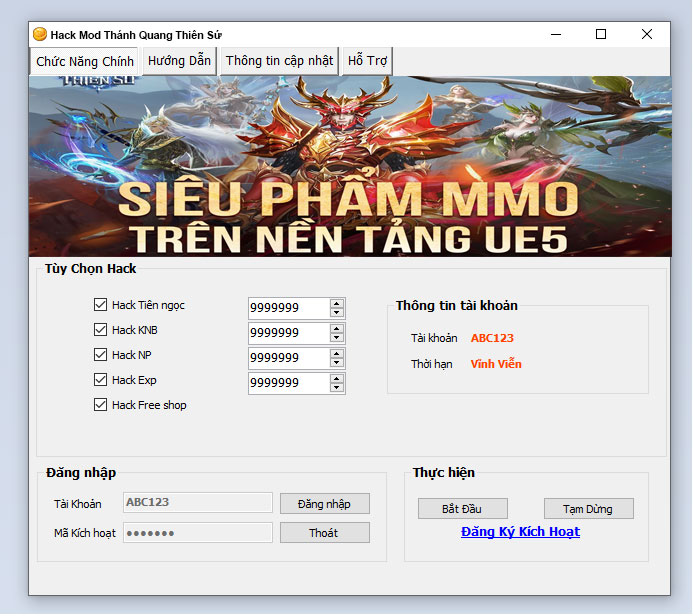
Task: Pause with the Tạm Dừng button
Action: [x=589, y=509]
